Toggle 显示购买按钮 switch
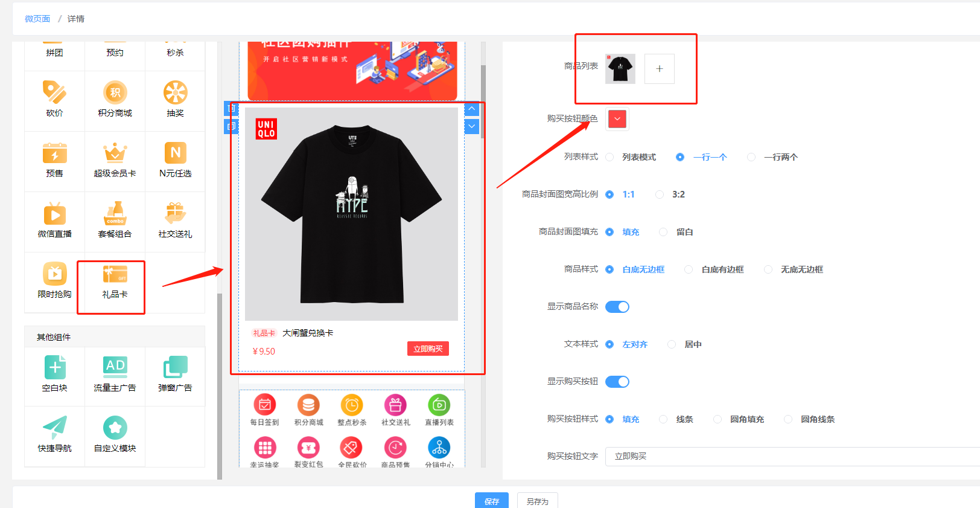Viewport: 980px width, 508px height. 617,382
